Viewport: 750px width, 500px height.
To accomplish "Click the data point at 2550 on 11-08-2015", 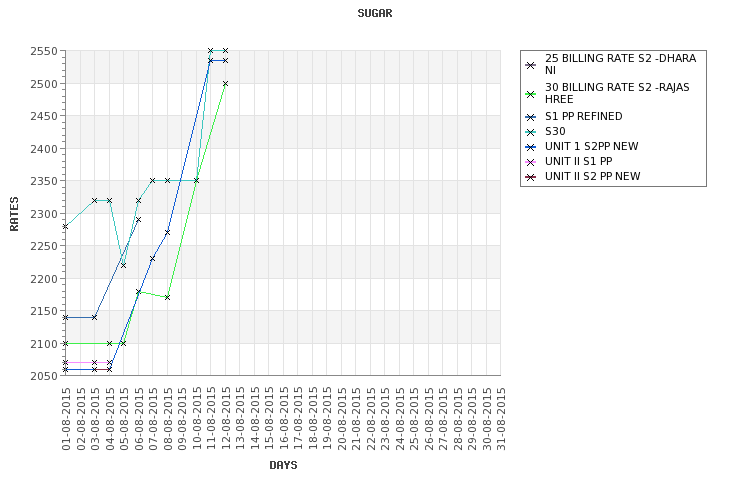I will coord(210,51).
